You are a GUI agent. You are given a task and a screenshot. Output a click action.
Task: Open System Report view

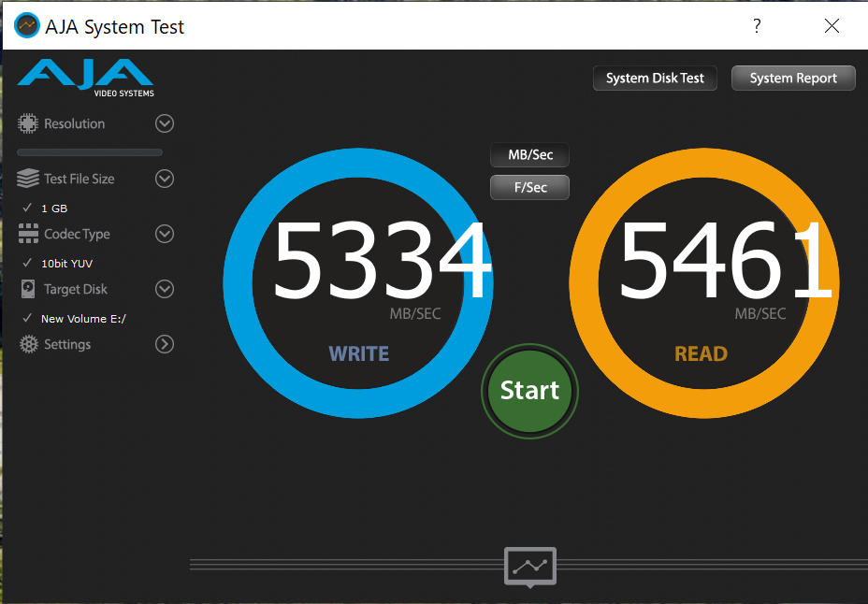(793, 78)
